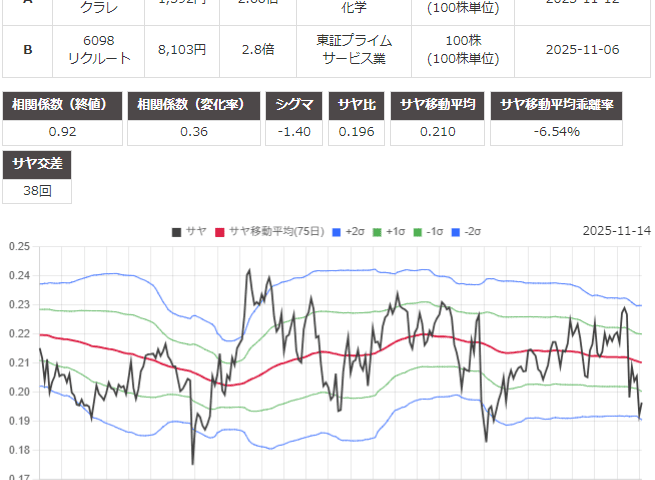Viewport: 655px width, 480px height.
Task: Toggle the サヤ series in chart legend
Action: 188,231
